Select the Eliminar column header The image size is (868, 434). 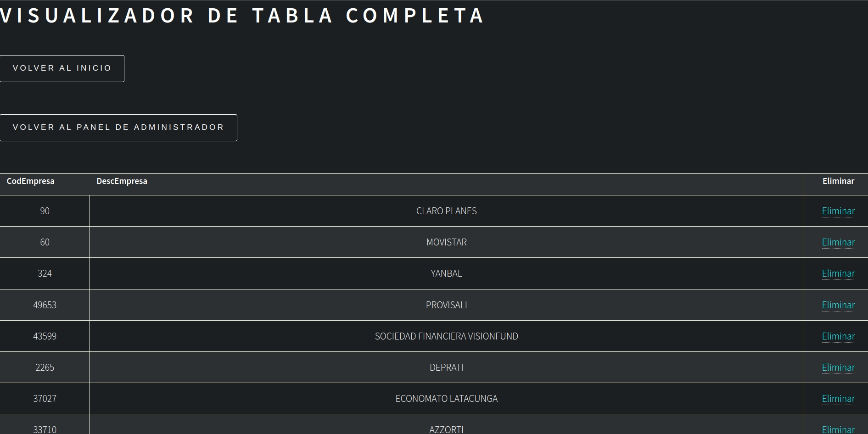click(x=838, y=181)
